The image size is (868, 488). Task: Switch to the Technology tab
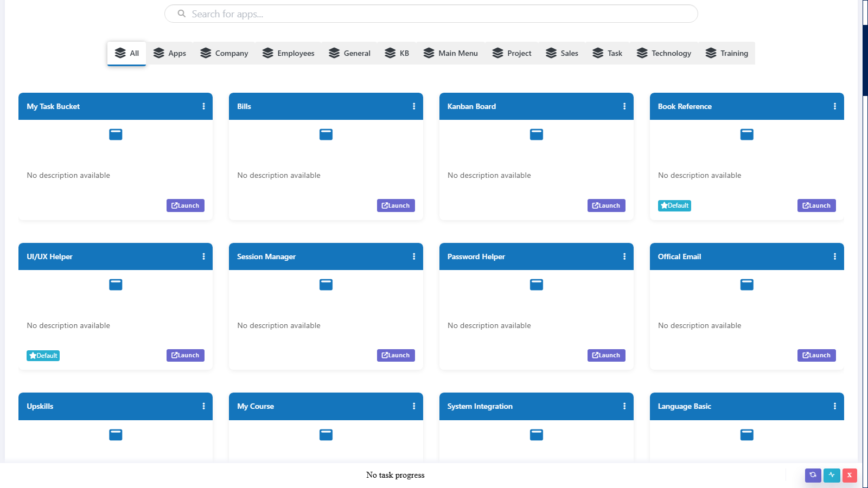664,53
